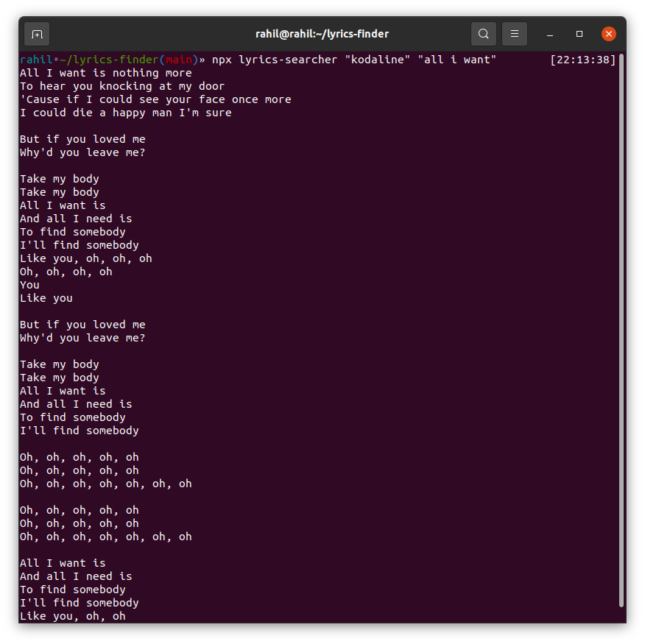
Task: Open the hamburger menu
Action: tap(515, 34)
